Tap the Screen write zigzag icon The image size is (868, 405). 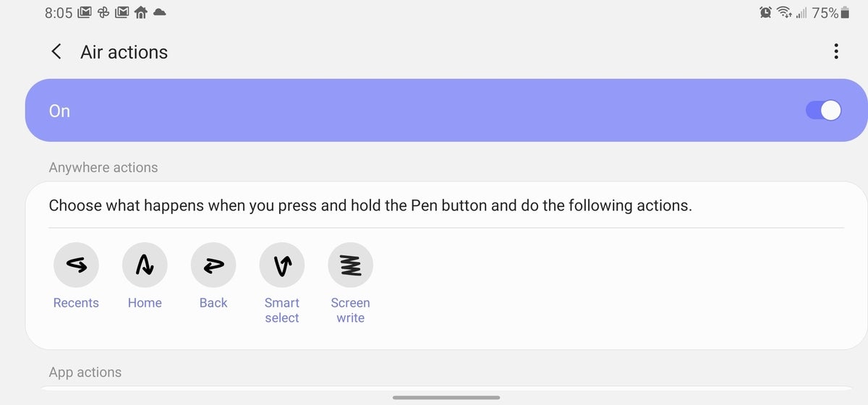tap(351, 265)
